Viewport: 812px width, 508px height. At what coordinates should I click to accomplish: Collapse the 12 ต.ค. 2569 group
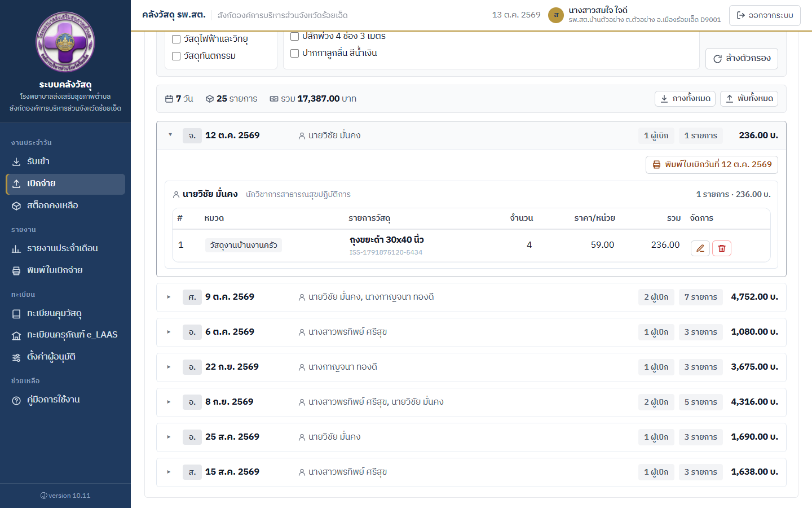click(x=471, y=135)
